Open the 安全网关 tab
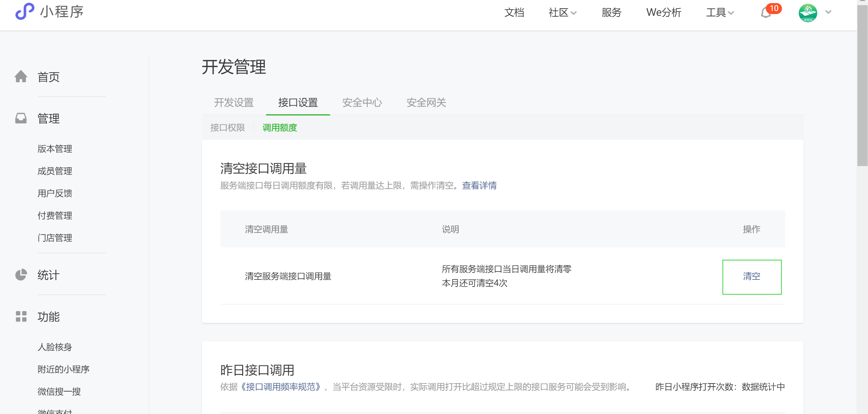This screenshot has height=414, width=868. point(426,102)
